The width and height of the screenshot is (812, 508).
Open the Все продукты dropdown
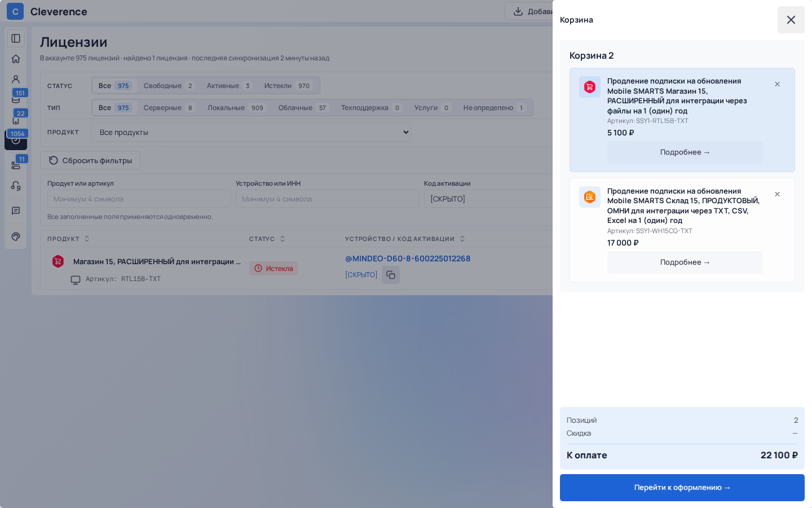click(251, 132)
